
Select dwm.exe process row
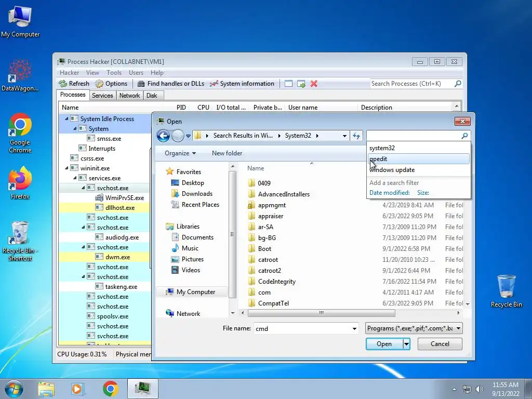[104, 257]
